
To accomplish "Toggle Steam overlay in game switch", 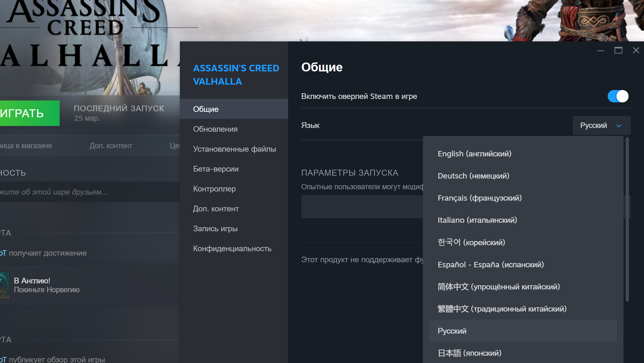I will tap(617, 96).
